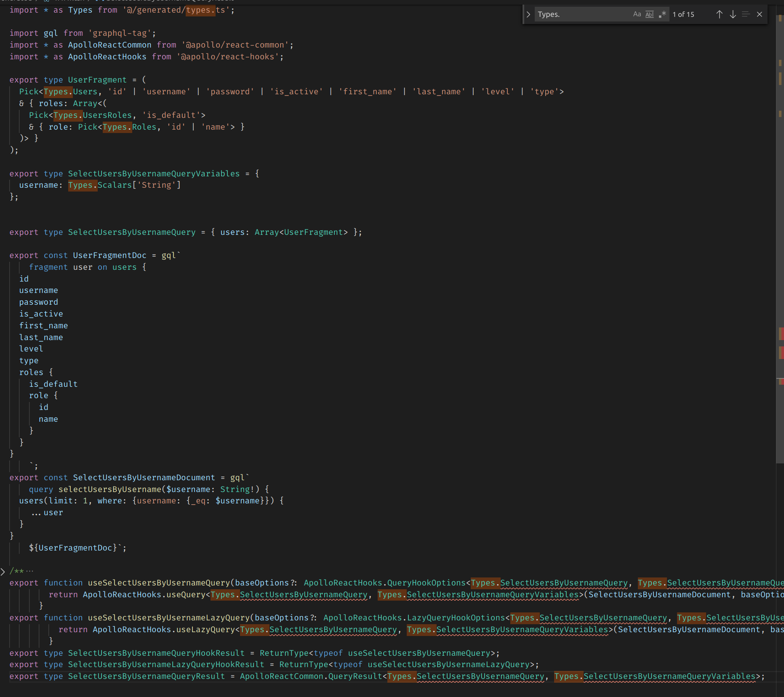The image size is (784, 697).
Task: Click 'name' field inside role block
Action: point(48,419)
